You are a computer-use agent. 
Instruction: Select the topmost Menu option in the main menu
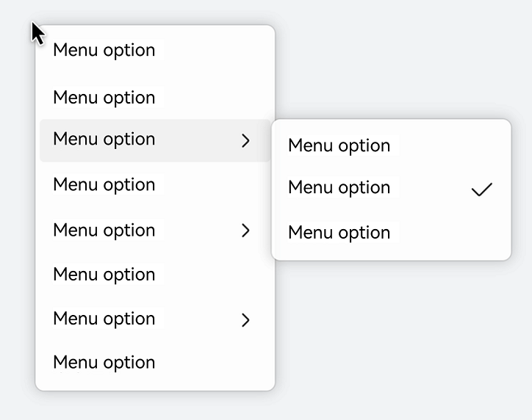click(x=155, y=50)
